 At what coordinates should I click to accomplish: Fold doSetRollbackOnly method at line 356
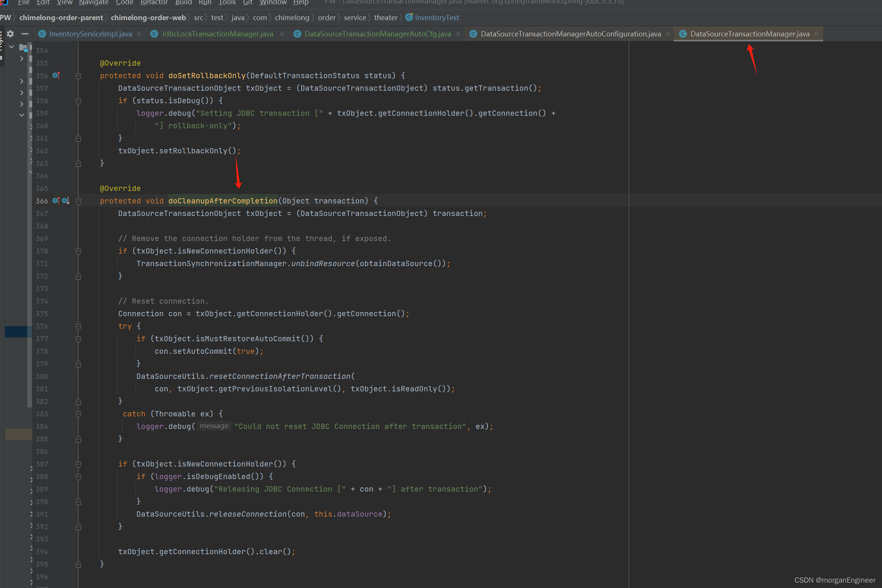click(79, 76)
